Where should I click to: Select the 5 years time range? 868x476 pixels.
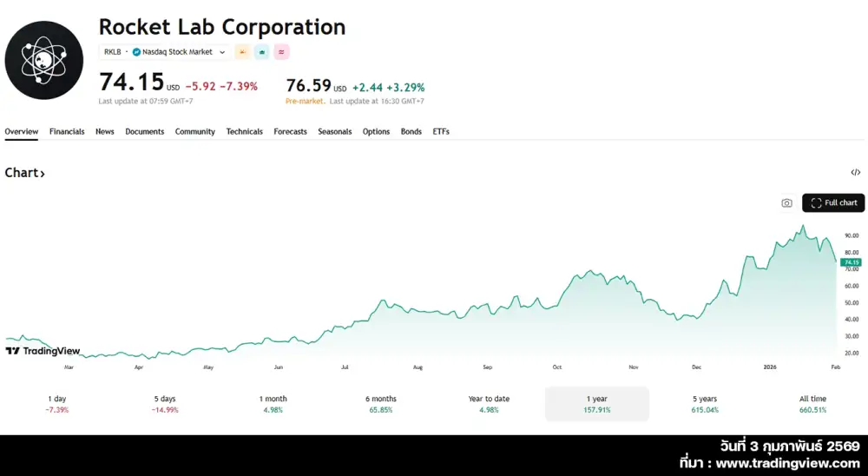[706, 404]
